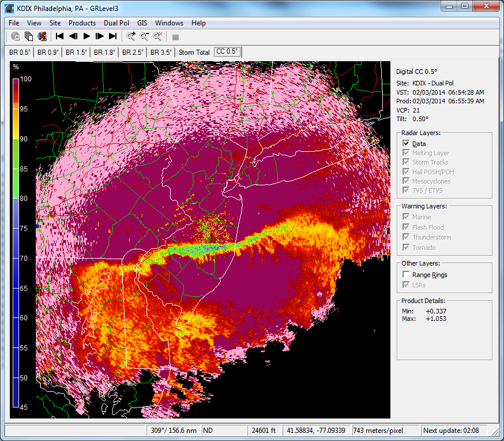Click the "24601 ft" status bar entry
The image size is (504, 441).
point(264,431)
